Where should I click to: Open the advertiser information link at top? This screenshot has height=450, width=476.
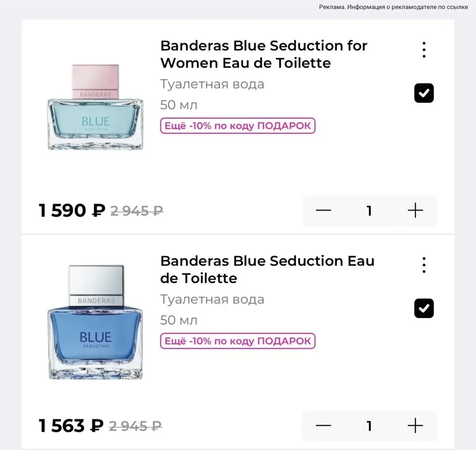tap(393, 7)
